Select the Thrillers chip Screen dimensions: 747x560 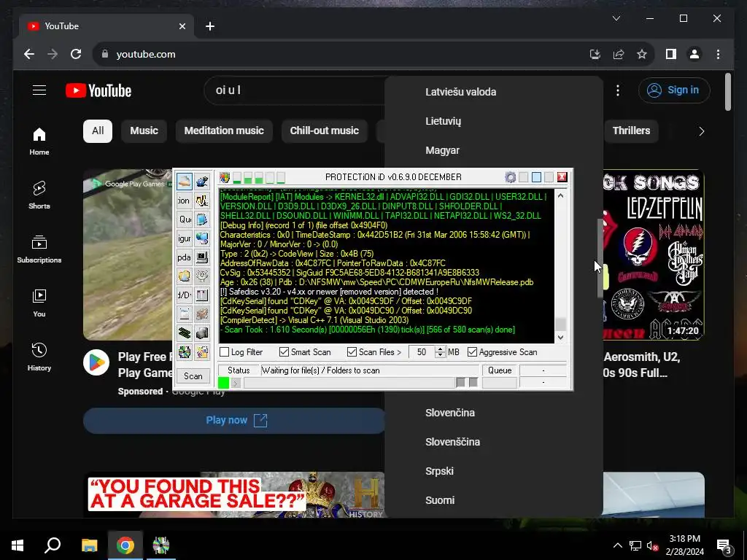click(x=631, y=131)
